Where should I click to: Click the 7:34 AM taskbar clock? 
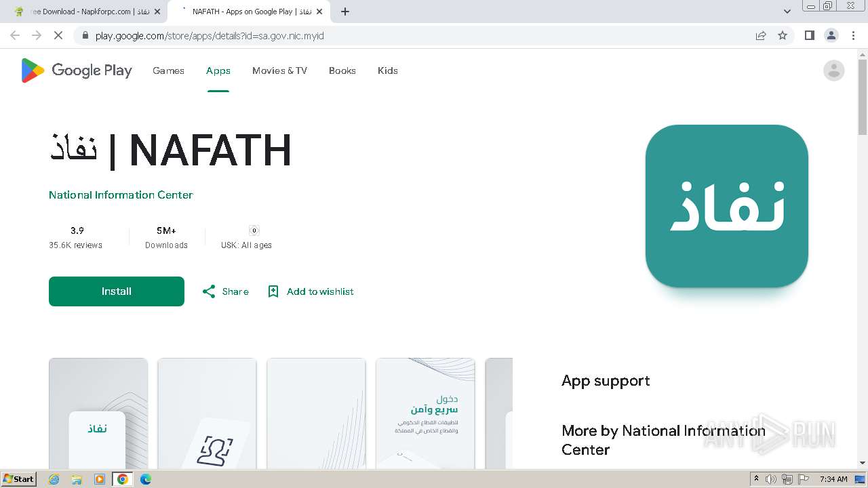pos(833,479)
